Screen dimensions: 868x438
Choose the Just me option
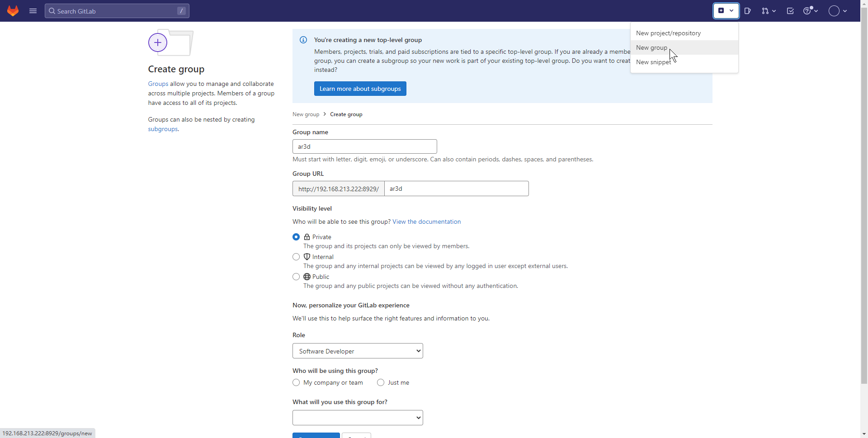[381, 382]
